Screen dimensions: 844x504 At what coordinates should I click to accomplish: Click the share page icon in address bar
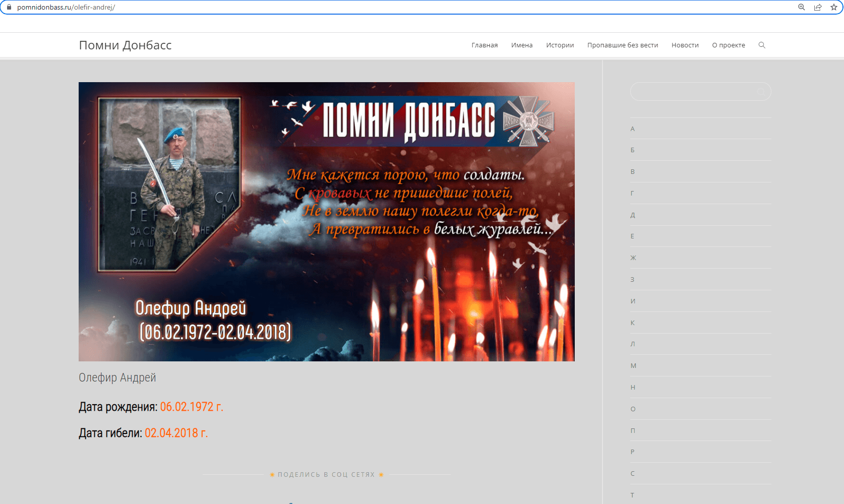(x=818, y=7)
